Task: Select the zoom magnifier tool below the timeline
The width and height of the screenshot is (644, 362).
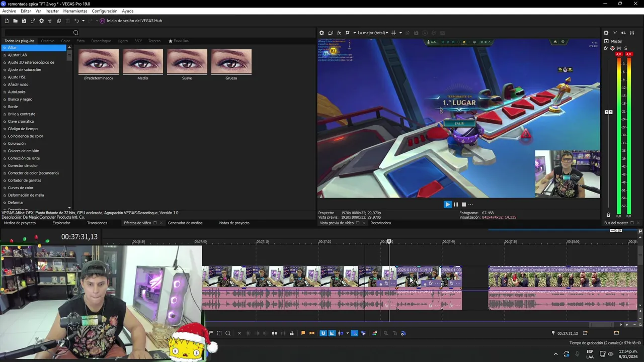Action: [228, 333]
